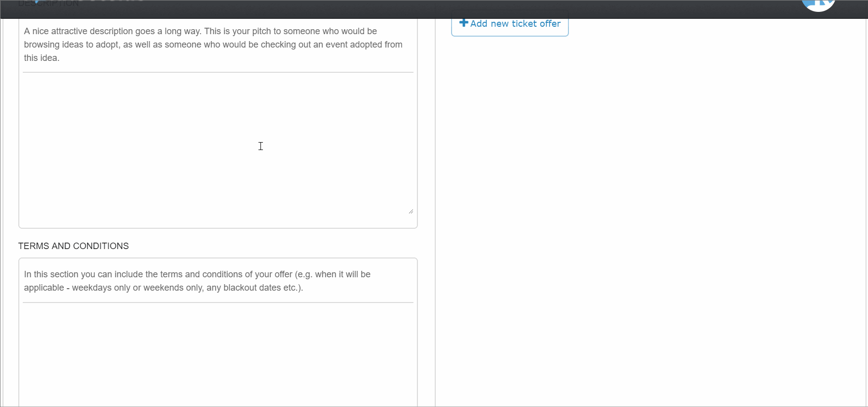Screen dimensions: 868x407
Task: Click the 'Add new ticket offer' button label
Action: click(x=515, y=24)
